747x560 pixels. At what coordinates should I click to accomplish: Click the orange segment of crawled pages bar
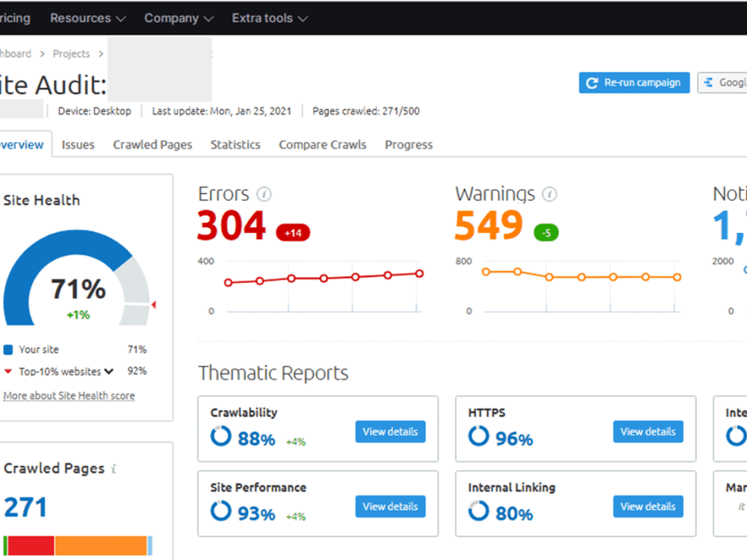pyautogui.click(x=101, y=546)
